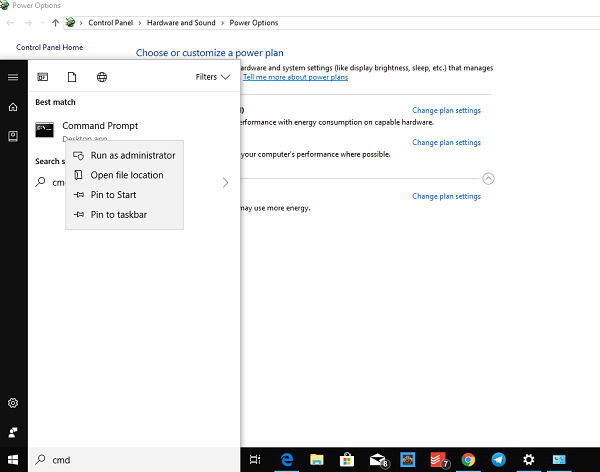The image size is (600, 472).
Task: Click the Apps filter icon
Action: point(43,77)
